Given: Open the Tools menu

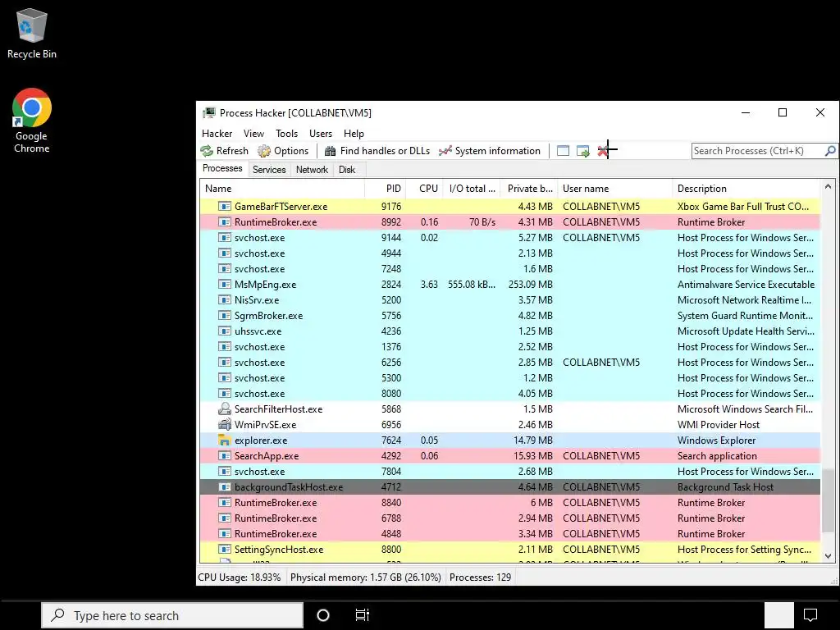Looking at the screenshot, I should tap(286, 134).
